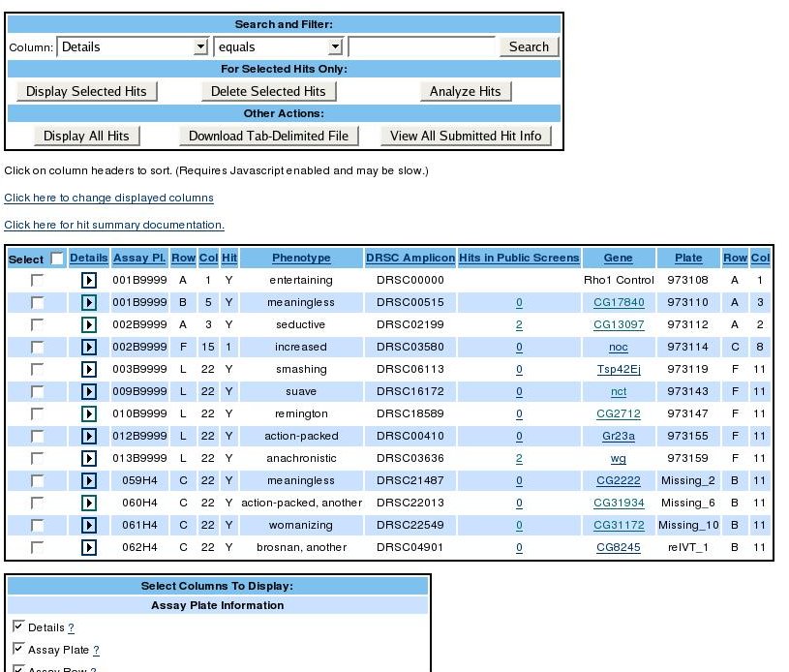Image resolution: width=789 pixels, height=672 pixels.
Task: Open the 'equals' operator dropdown
Action: [279, 46]
